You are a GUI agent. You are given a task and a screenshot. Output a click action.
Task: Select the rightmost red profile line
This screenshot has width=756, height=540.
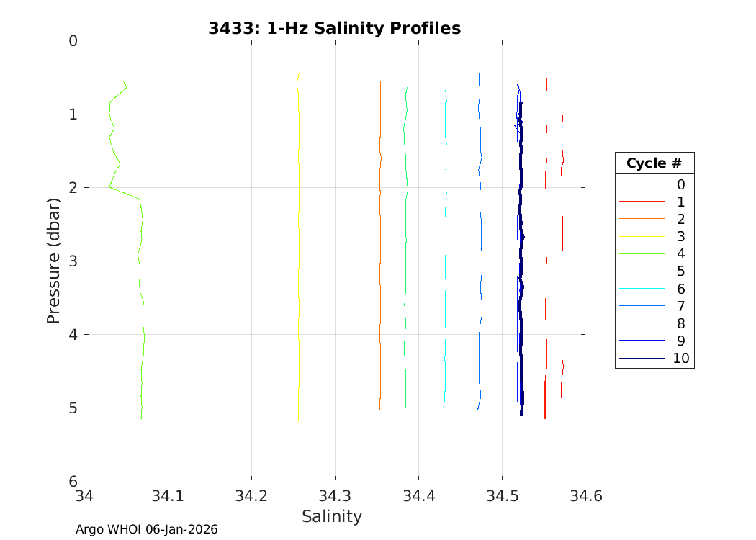(562, 252)
